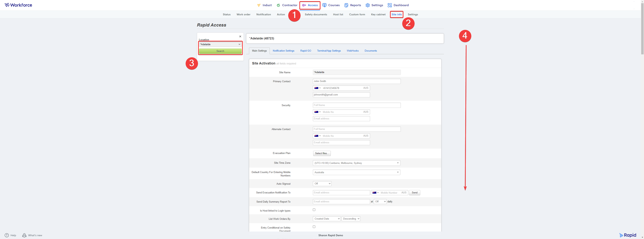The width and height of the screenshot is (644, 239).
Task: Expand Default Country dropdown showing Australia
Action: pos(356,172)
